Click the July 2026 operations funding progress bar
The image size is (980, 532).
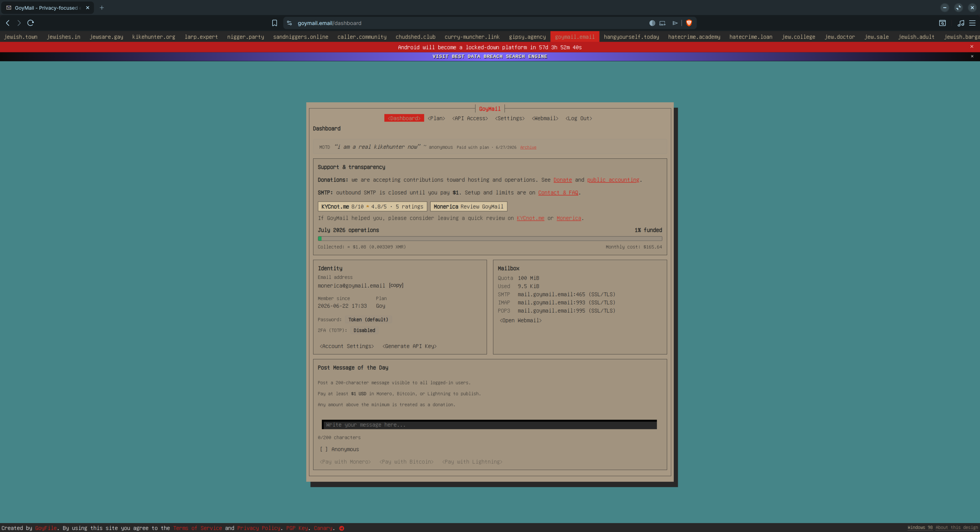coord(490,238)
